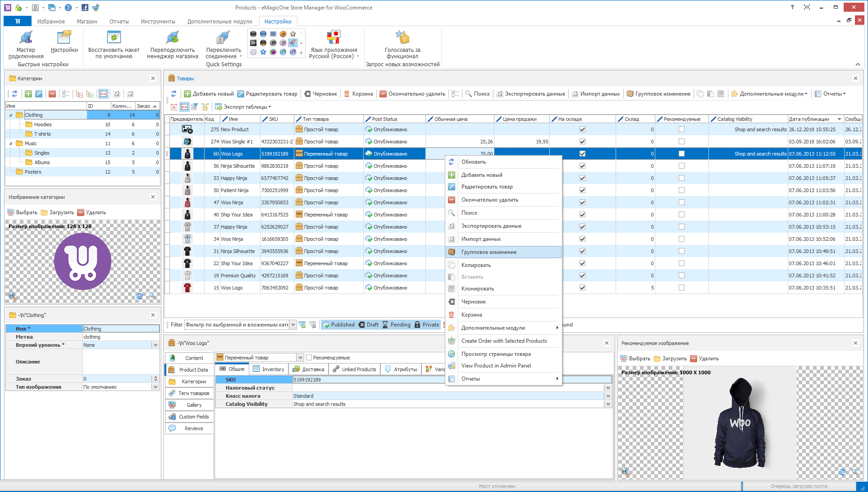Click Выбрать in featured image panel
The image size is (868, 492).
pyautogui.click(x=635, y=359)
